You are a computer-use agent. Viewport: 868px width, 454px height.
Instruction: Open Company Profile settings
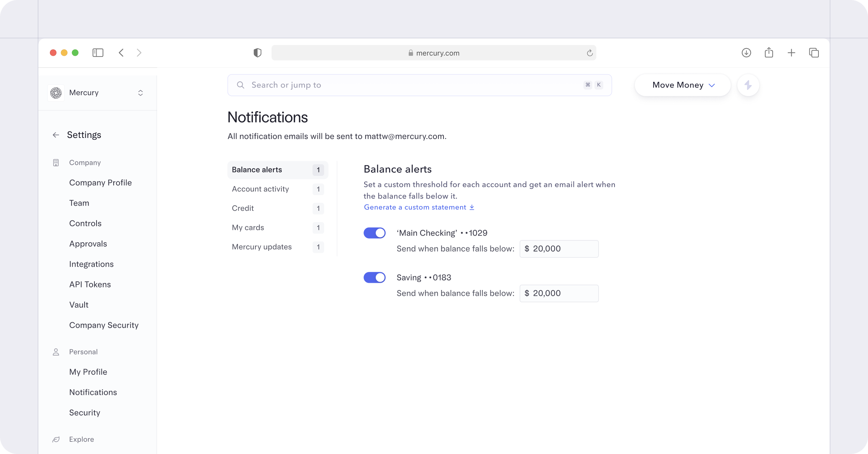tap(101, 183)
